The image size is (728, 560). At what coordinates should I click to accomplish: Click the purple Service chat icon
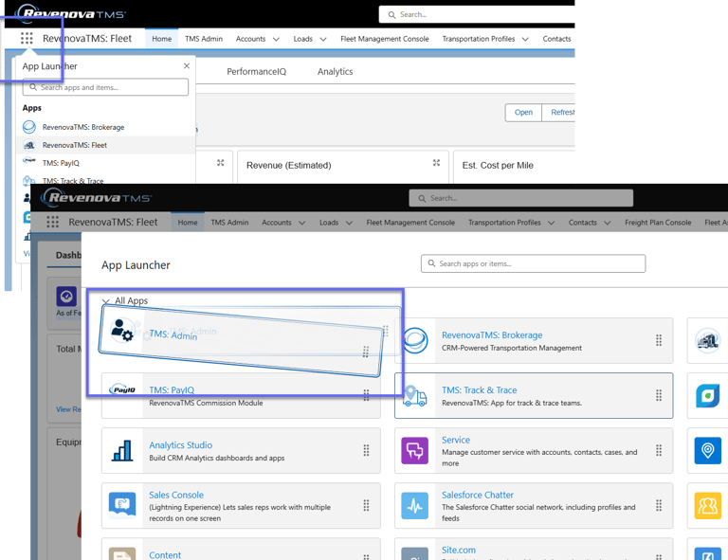[x=414, y=450]
